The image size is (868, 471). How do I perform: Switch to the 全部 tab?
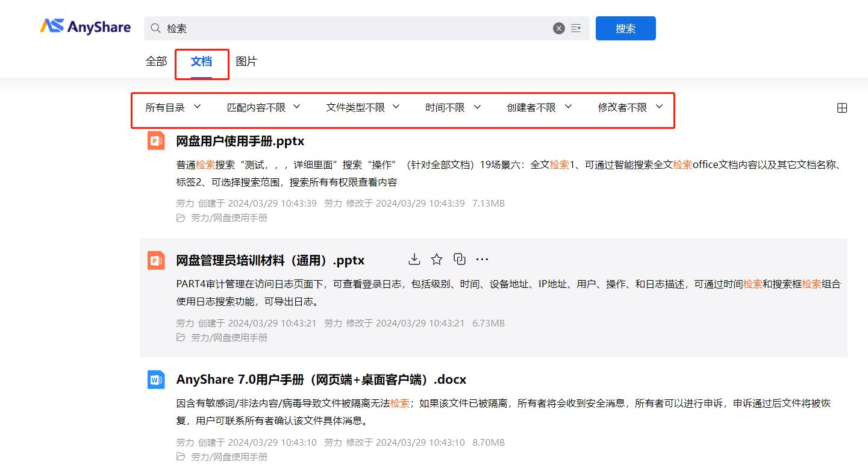click(156, 61)
